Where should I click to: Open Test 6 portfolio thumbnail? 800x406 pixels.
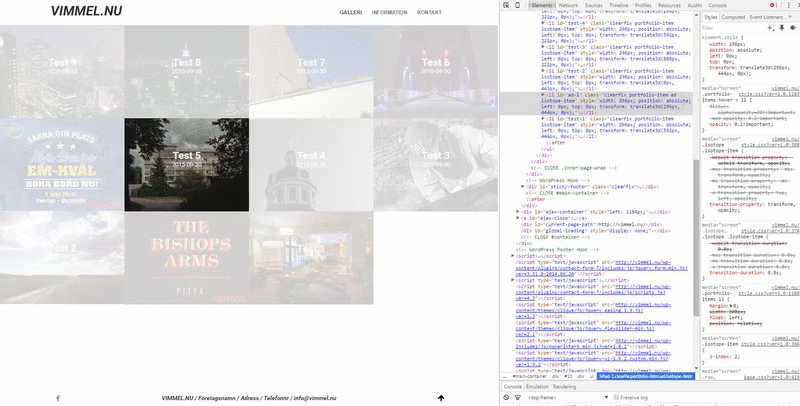tap(436, 71)
